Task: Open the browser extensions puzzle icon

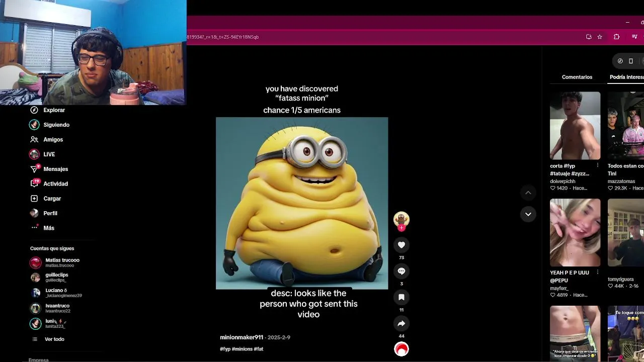Action: (x=616, y=37)
